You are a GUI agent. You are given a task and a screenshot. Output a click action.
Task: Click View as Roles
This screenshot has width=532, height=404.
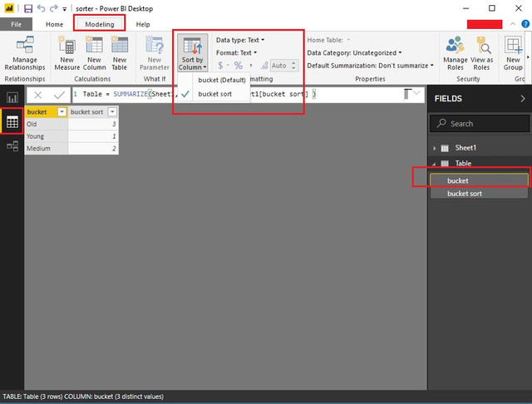481,53
